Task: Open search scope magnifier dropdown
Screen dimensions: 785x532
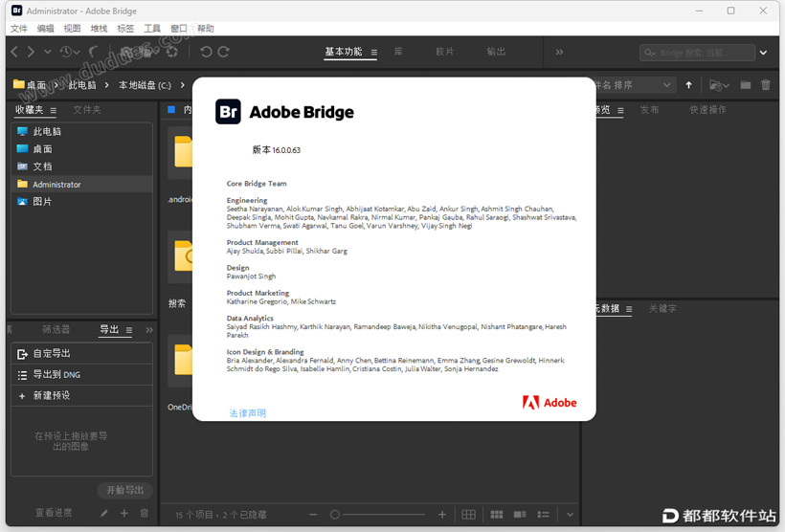Action: tap(650, 52)
